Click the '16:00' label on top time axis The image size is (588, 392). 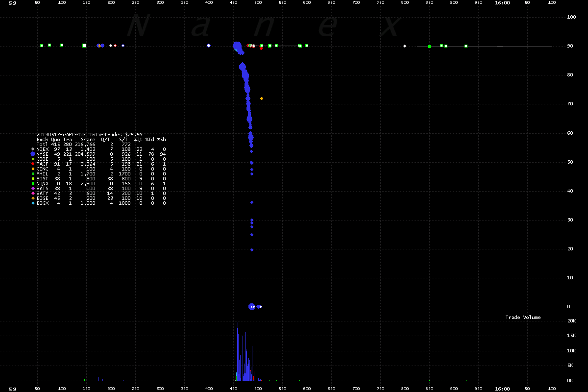click(503, 3)
